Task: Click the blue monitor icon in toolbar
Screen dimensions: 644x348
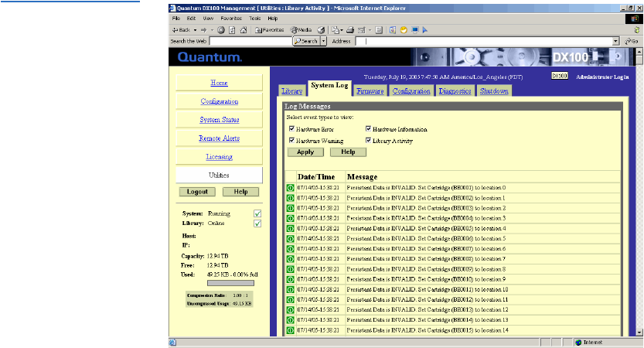Action: 415,29
